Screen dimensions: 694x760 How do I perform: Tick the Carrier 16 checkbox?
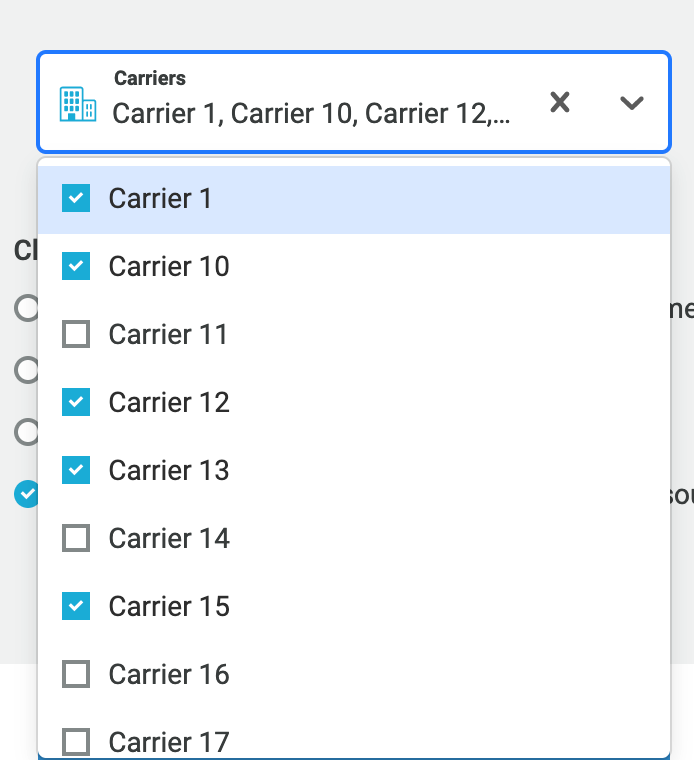click(x=76, y=674)
